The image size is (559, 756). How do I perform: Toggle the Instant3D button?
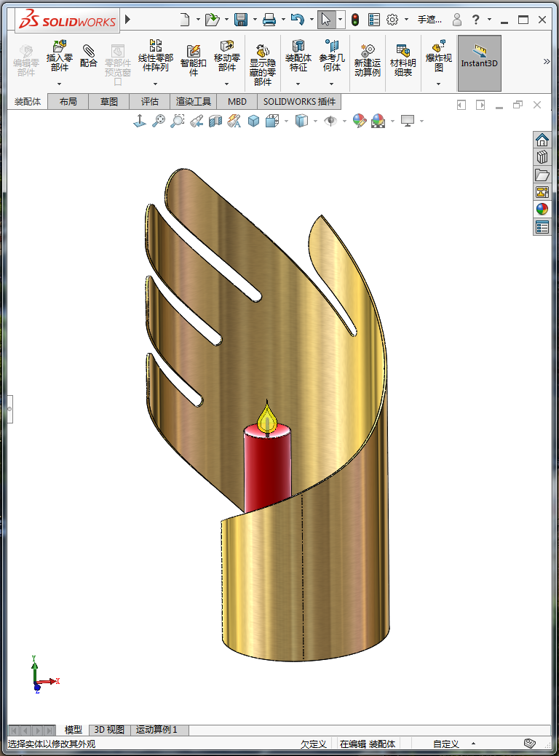pyautogui.click(x=479, y=63)
